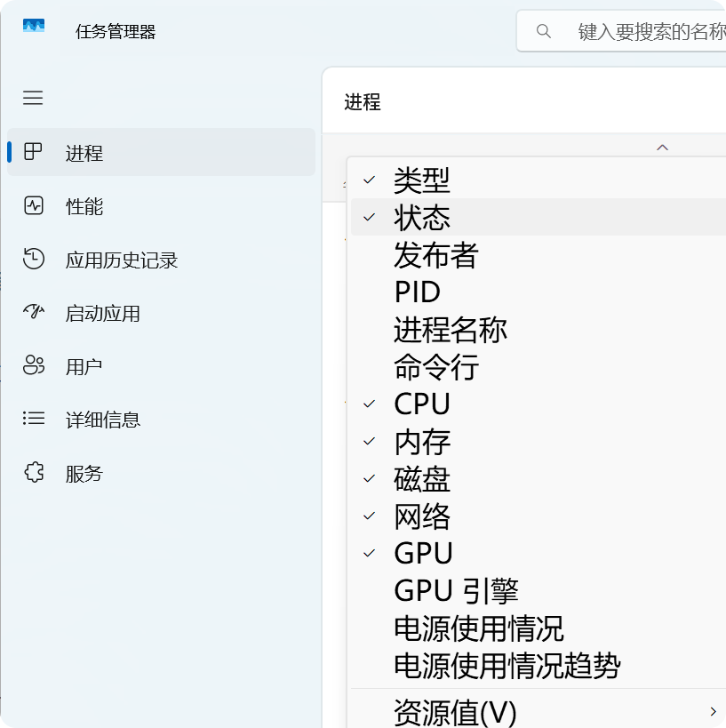Uncheck the CPU column

coord(539,404)
